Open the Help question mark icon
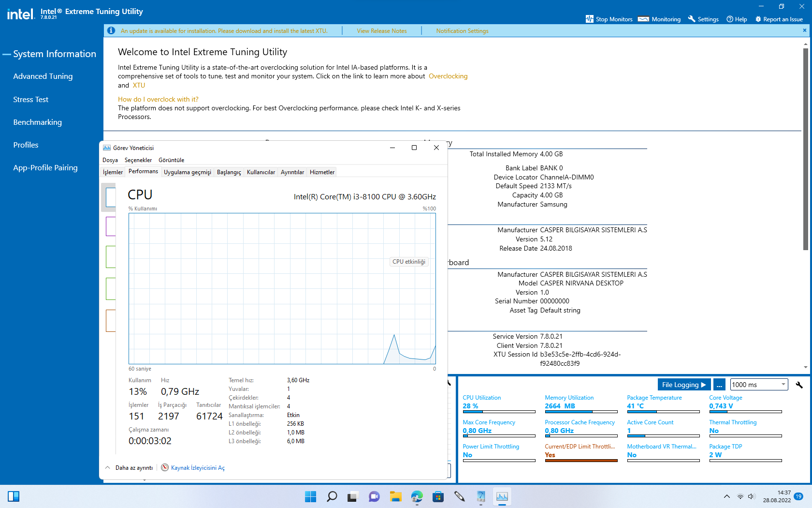This screenshot has width=812, height=508. pyautogui.click(x=730, y=19)
